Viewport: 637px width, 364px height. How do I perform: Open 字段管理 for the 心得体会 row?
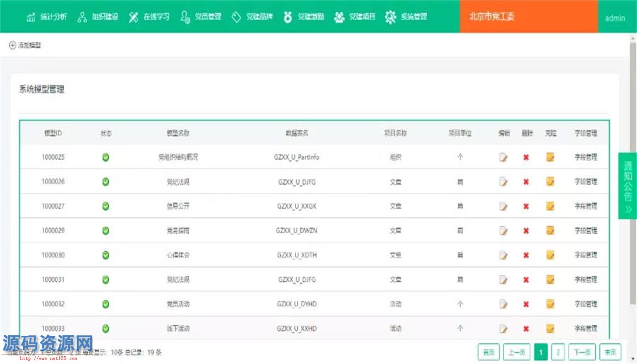(x=586, y=255)
